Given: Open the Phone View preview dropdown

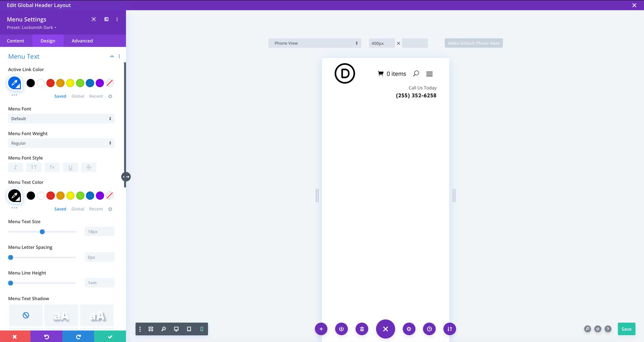Looking at the screenshot, I should click(x=314, y=43).
